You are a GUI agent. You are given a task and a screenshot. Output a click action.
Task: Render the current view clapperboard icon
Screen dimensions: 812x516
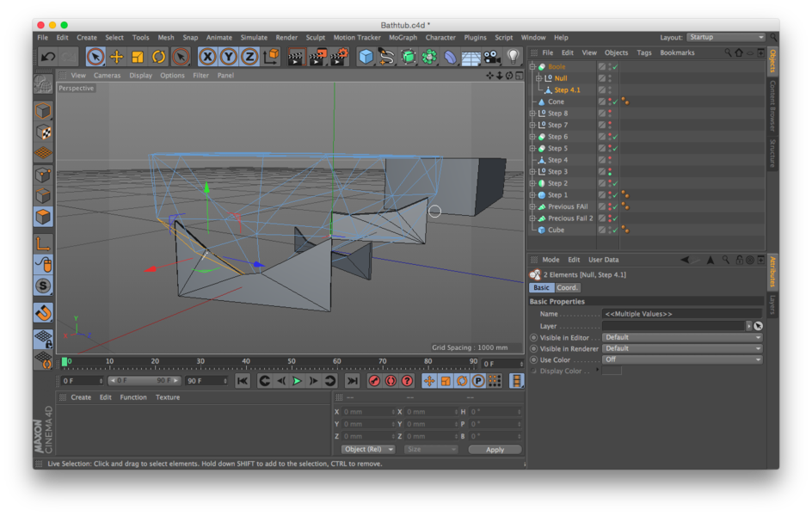tap(296, 57)
